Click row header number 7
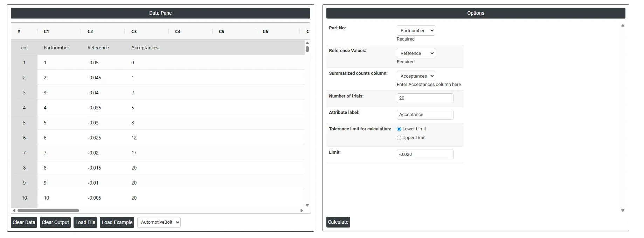 pos(24,153)
